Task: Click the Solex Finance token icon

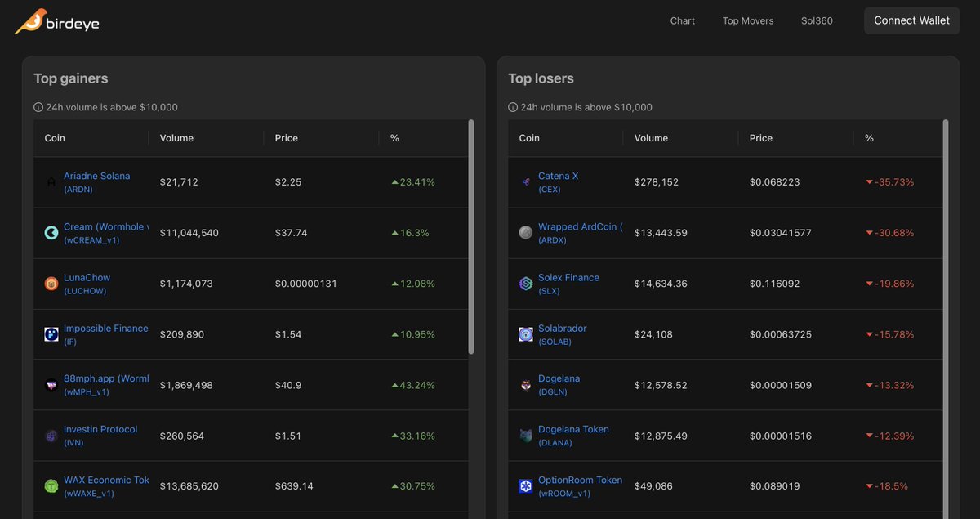Action: click(x=526, y=284)
